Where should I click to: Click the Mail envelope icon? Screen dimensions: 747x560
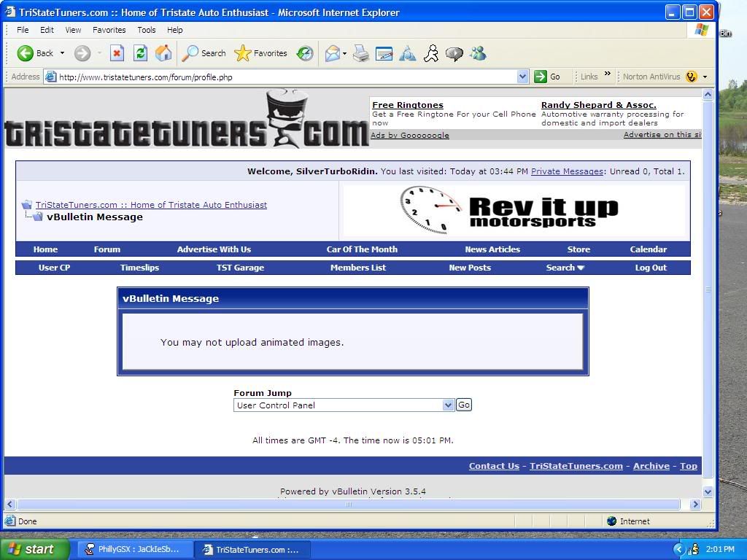[333, 53]
